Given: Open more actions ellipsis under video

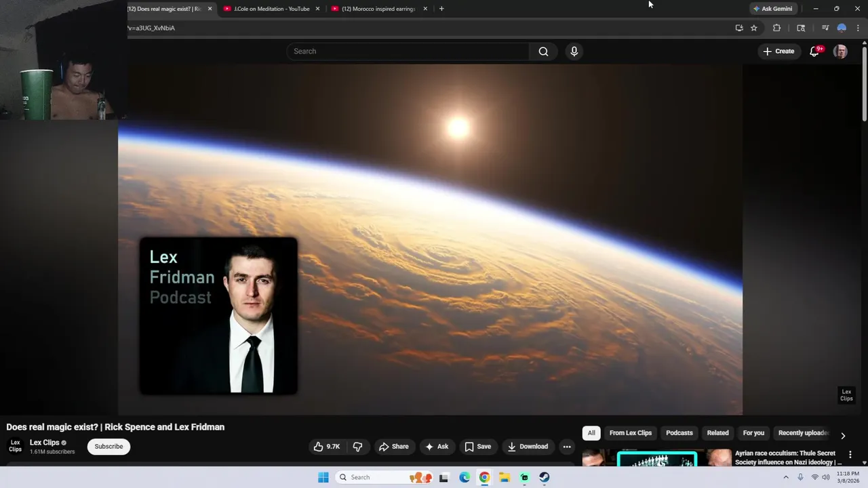Looking at the screenshot, I should click(567, 447).
